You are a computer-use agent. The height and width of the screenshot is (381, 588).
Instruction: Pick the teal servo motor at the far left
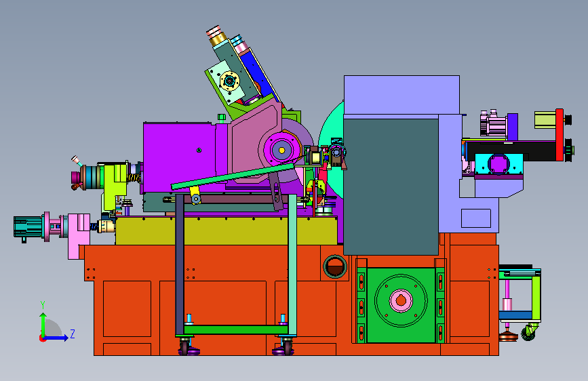pos(28,226)
